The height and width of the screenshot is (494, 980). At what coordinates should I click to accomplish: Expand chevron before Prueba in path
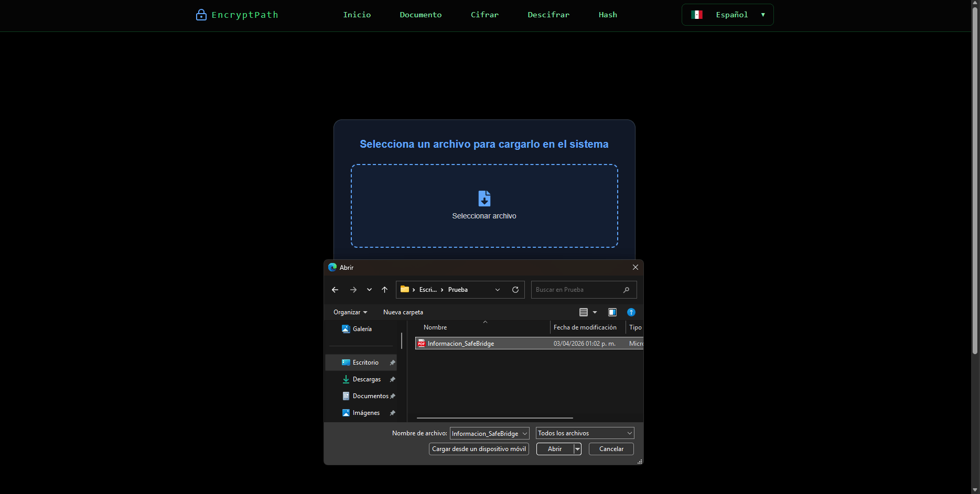[442, 290]
